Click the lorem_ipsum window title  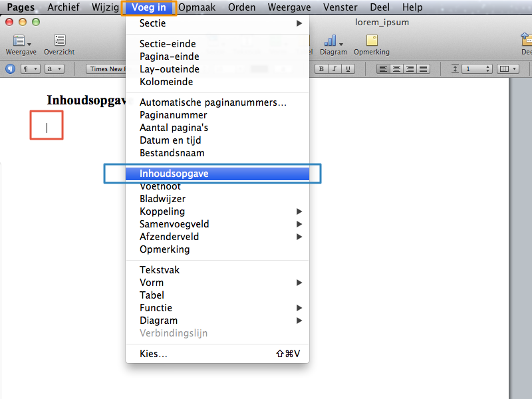click(382, 23)
